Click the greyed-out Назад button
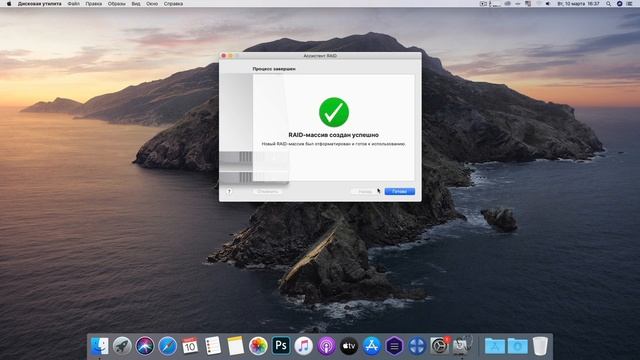 [365, 191]
